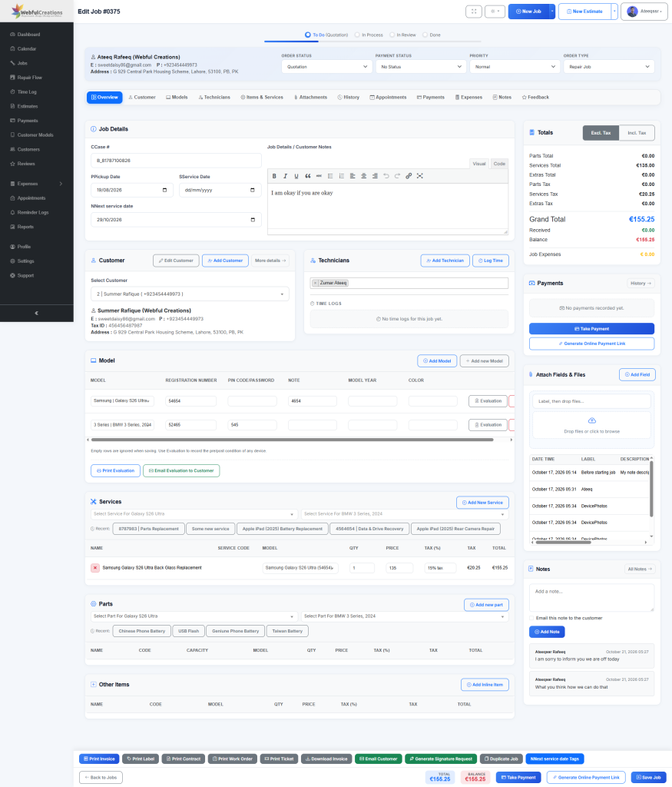Click the Bold formatting icon in editor
This screenshot has width=672, height=787.
[x=274, y=176]
